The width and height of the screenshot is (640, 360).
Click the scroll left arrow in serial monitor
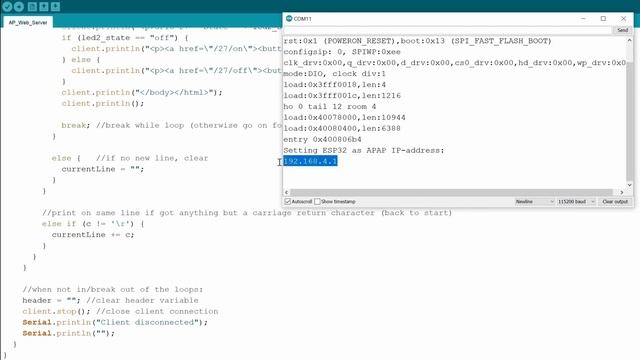point(287,192)
